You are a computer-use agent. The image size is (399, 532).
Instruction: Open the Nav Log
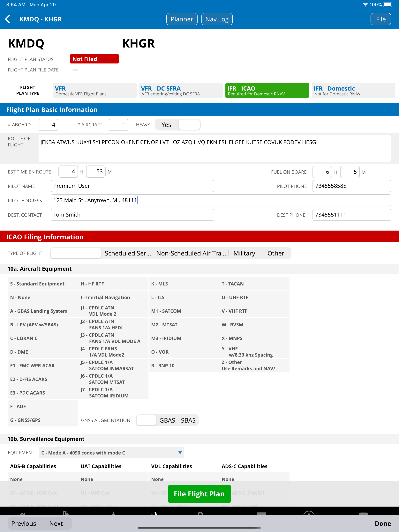coord(217,19)
